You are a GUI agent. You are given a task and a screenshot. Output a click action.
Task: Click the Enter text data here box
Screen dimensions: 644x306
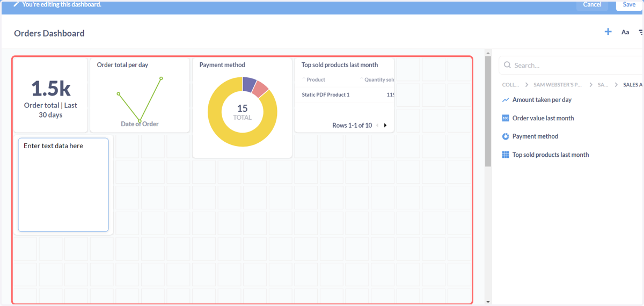click(x=63, y=185)
